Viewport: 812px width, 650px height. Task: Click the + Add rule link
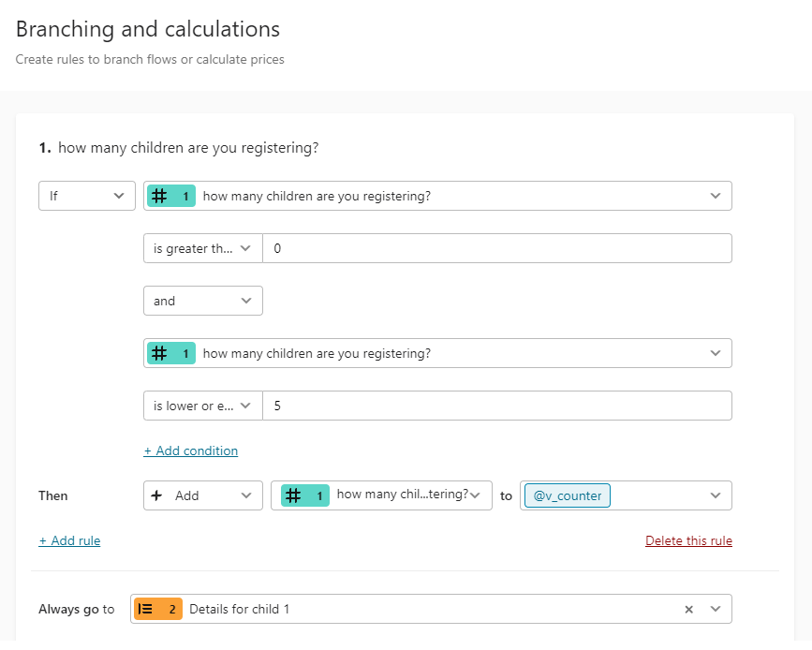pyautogui.click(x=69, y=541)
